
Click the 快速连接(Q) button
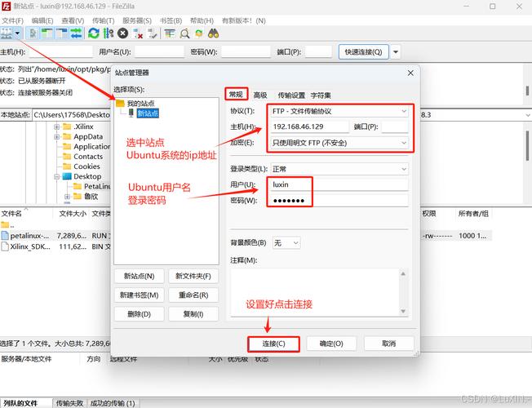(363, 52)
